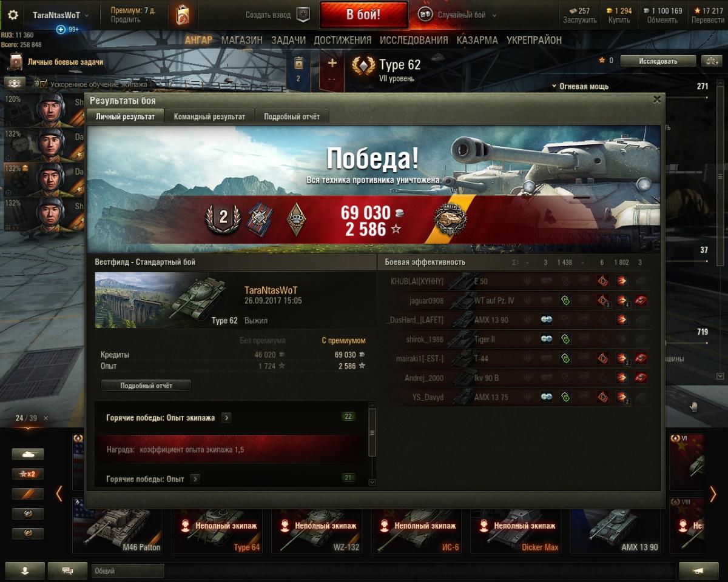Click the Общий chat input field
The height and width of the screenshot is (582, 728).
coord(128,570)
